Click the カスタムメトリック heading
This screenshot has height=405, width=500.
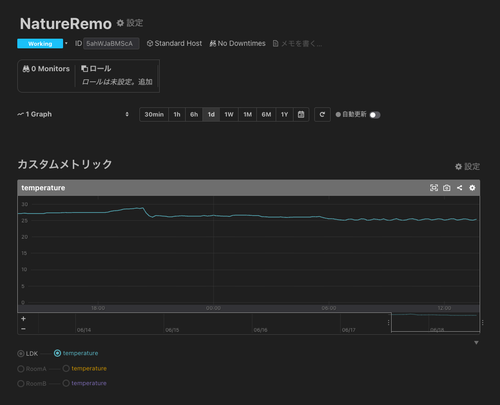click(65, 164)
